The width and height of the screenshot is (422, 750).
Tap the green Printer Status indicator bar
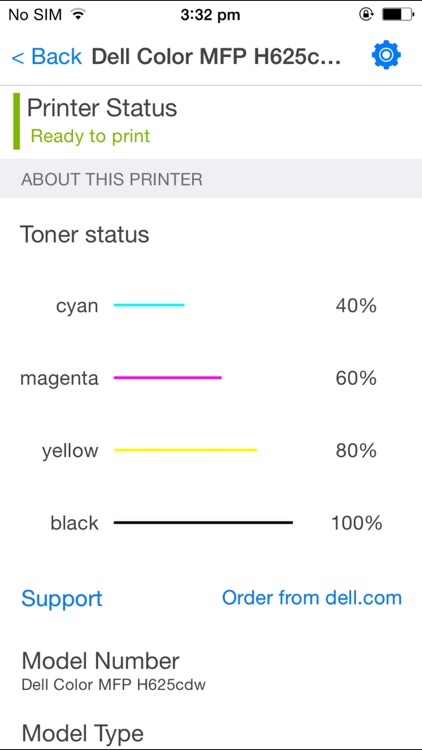point(16,121)
